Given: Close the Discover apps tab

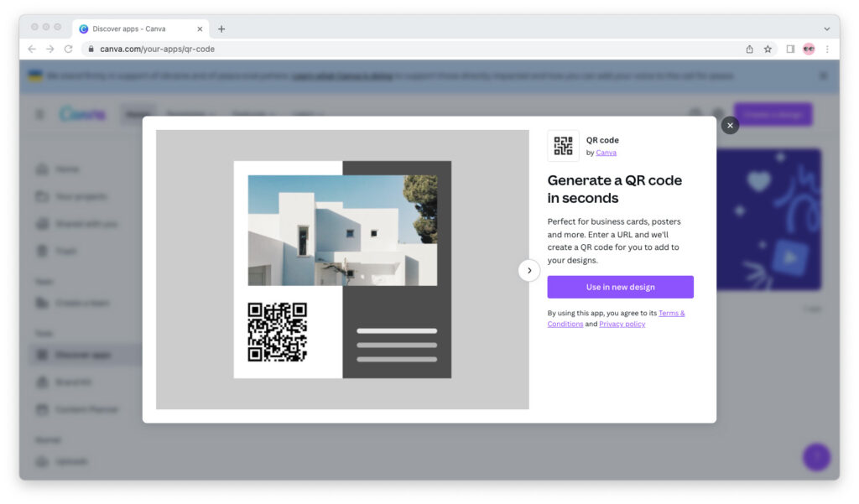Looking at the screenshot, I should (200, 29).
